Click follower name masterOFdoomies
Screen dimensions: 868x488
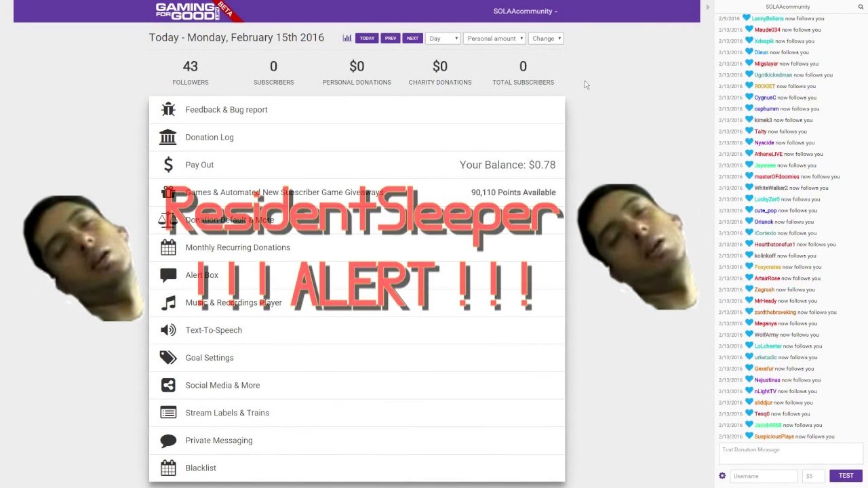pyautogui.click(x=777, y=177)
